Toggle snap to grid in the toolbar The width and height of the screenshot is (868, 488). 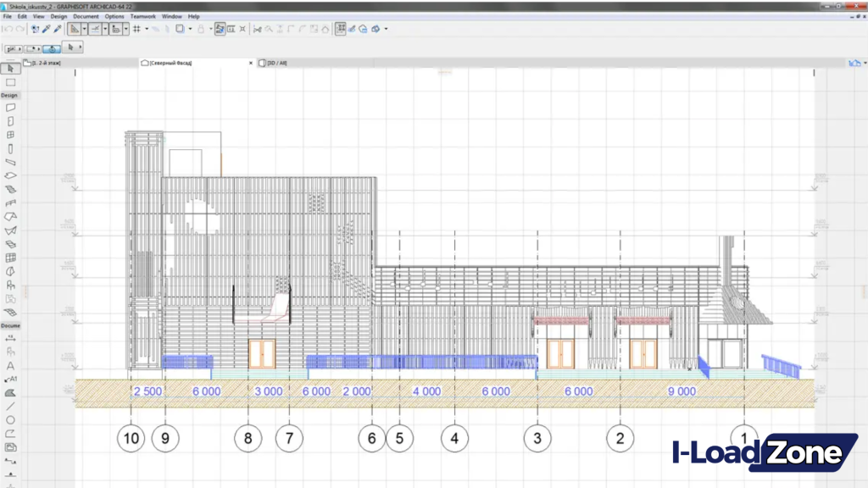point(136,29)
